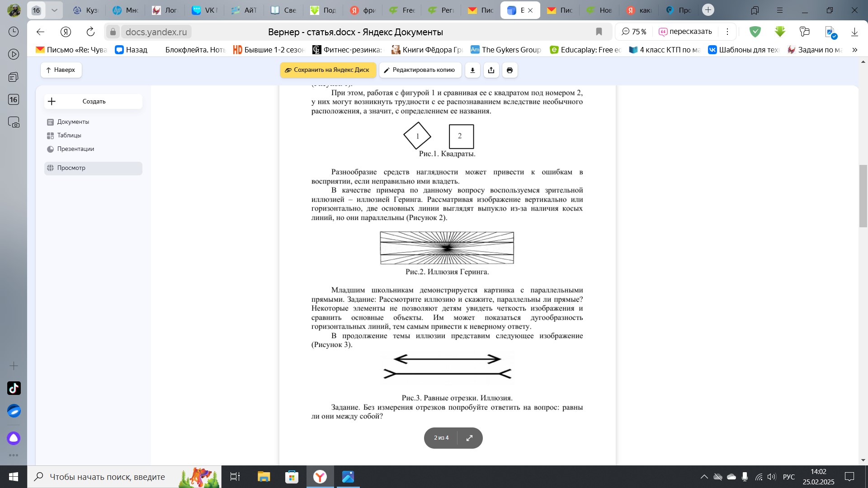Click the Наверх button
This screenshot has width=868, height=488.
point(61,70)
